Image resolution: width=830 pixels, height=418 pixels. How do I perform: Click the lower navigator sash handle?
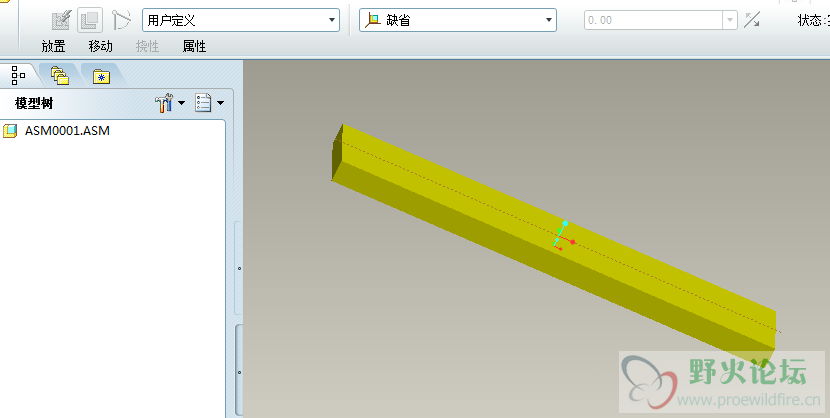pyautogui.click(x=239, y=372)
